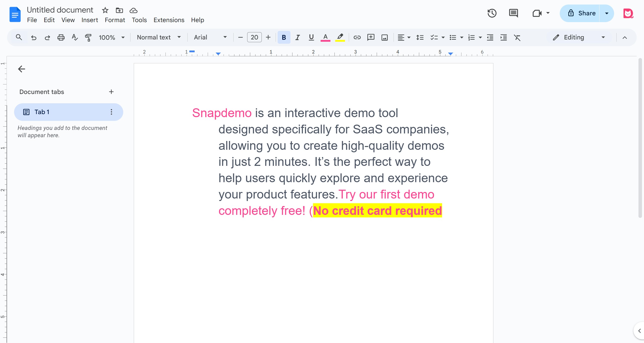Open the Meet call options arrow
644x343 pixels.
(x=548, y=13)
